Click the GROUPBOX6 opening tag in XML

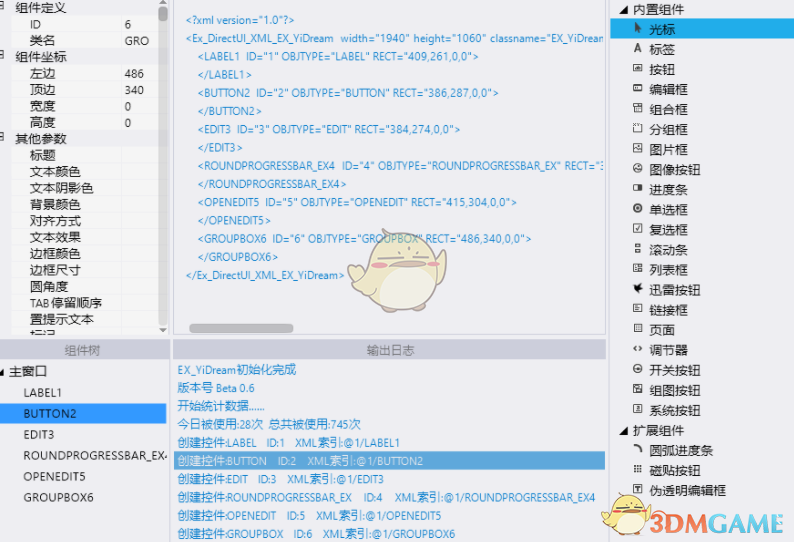tap(364, 239)
